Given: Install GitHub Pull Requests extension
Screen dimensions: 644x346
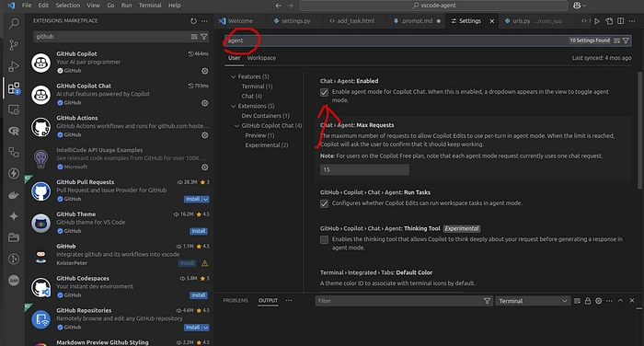Looking at the screenshot, I should point(192,200).
